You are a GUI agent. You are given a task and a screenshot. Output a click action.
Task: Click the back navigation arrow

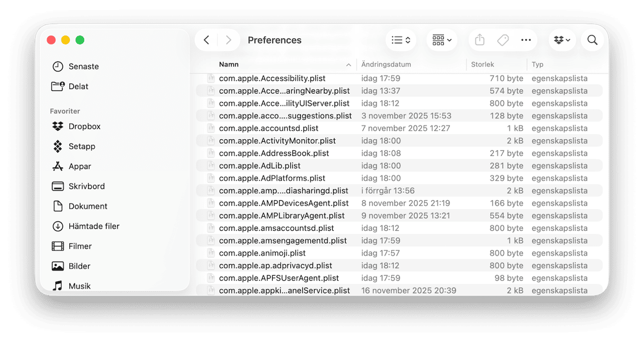click(x=207, y=40)
